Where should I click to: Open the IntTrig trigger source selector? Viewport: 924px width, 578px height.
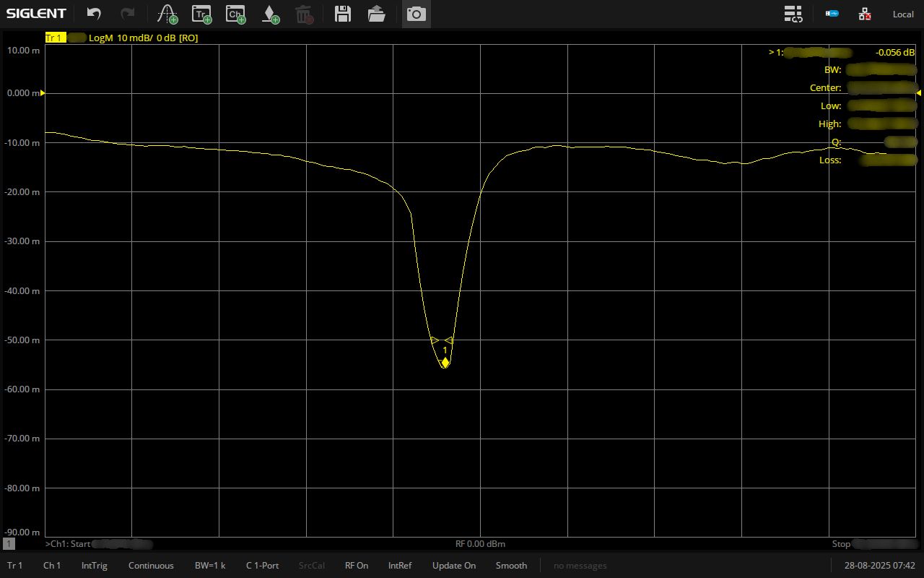pyautogui.click(x=94, y=566)
